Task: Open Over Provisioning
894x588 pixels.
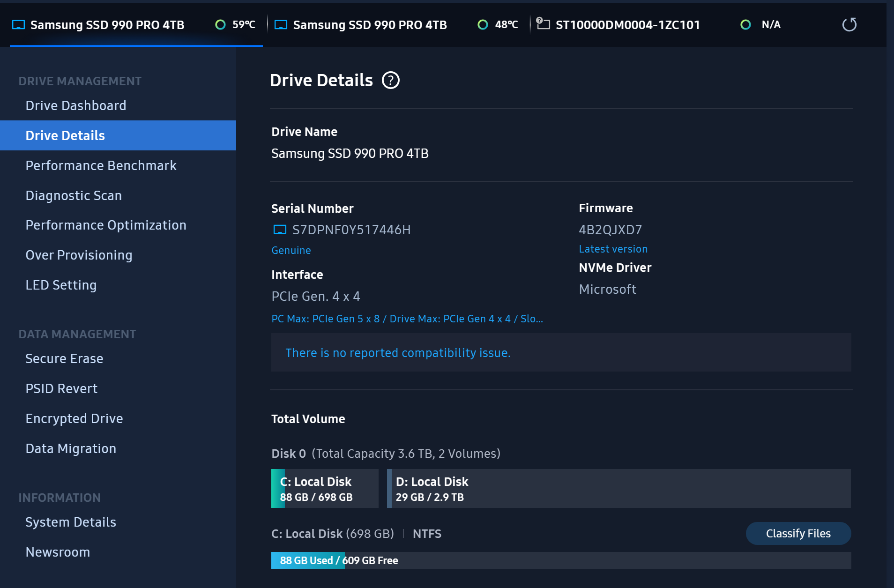Action: click(118, 255)
